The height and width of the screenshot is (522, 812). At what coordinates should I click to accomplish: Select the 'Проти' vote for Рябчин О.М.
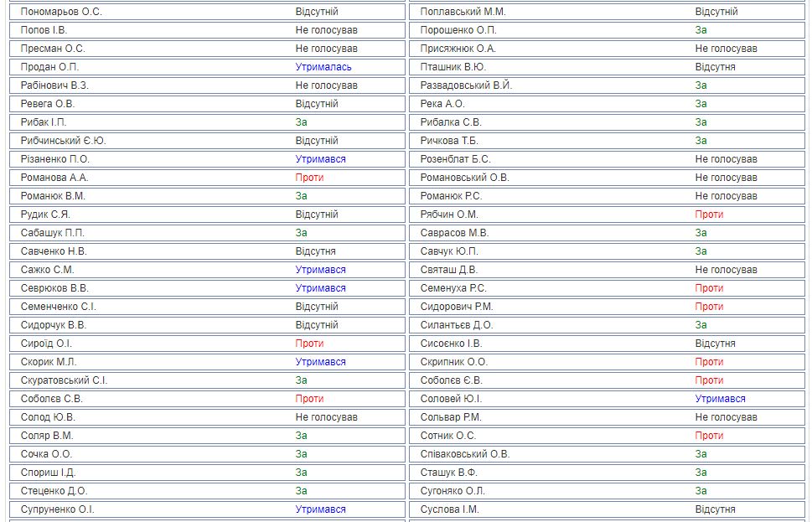[709, 214]
